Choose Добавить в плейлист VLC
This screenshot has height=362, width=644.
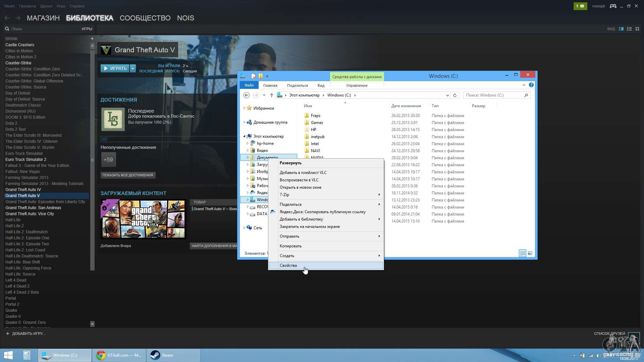coord(326,173)
